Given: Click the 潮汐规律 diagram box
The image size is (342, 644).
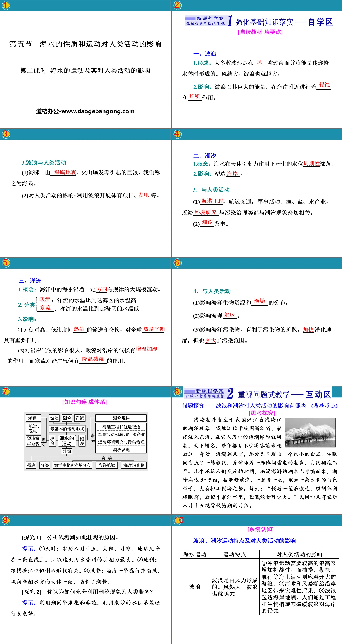Looking at the screenshot, I should point(121,418).
